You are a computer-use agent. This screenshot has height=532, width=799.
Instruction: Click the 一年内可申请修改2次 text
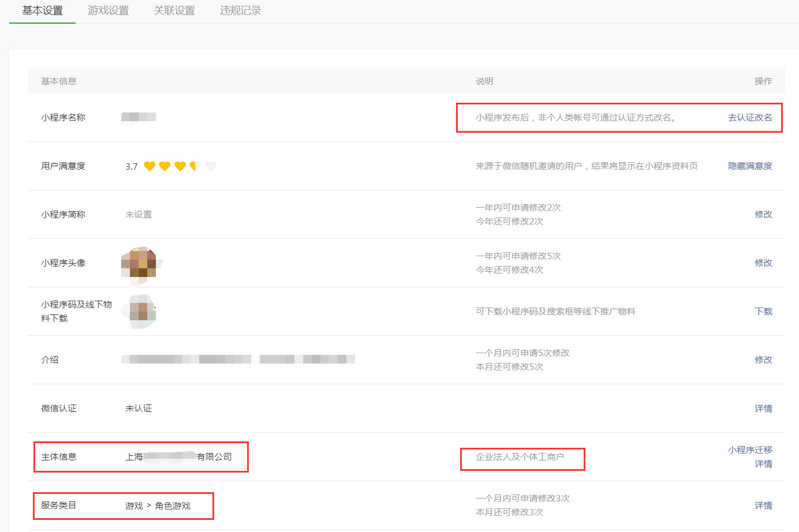pos(518,207)
